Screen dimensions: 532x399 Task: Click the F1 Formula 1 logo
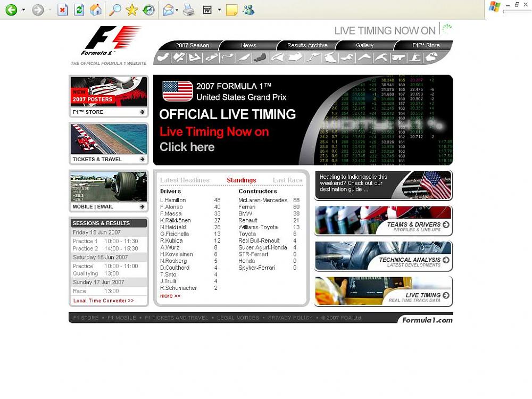[x=110, y=41]
